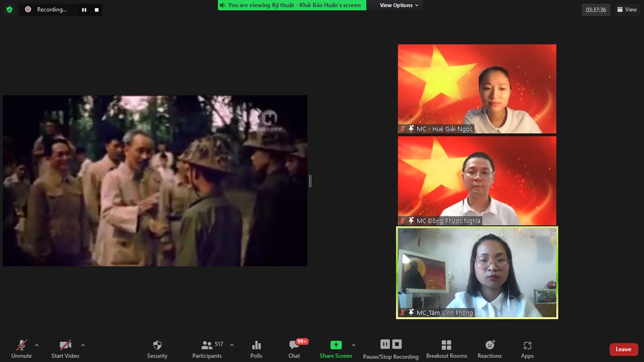
Task: Open the Participants panel
Action: [x=207, y=349]
